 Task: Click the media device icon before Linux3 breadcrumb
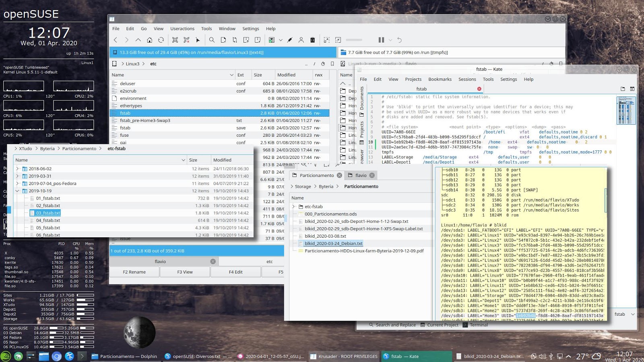click(x=114, y=64)
